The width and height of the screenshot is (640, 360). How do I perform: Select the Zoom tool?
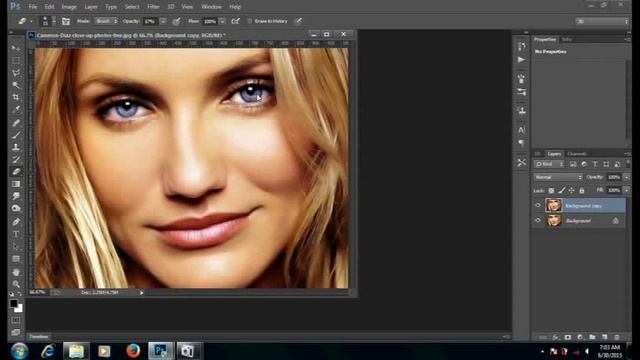tap(16, 284)
